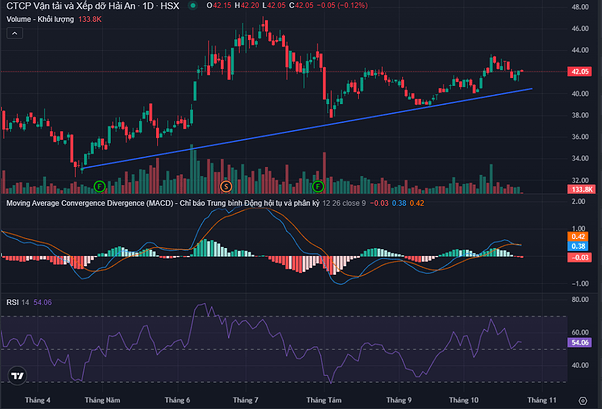Click the Tháng 7 time axis label

click(x=246, y=400)
